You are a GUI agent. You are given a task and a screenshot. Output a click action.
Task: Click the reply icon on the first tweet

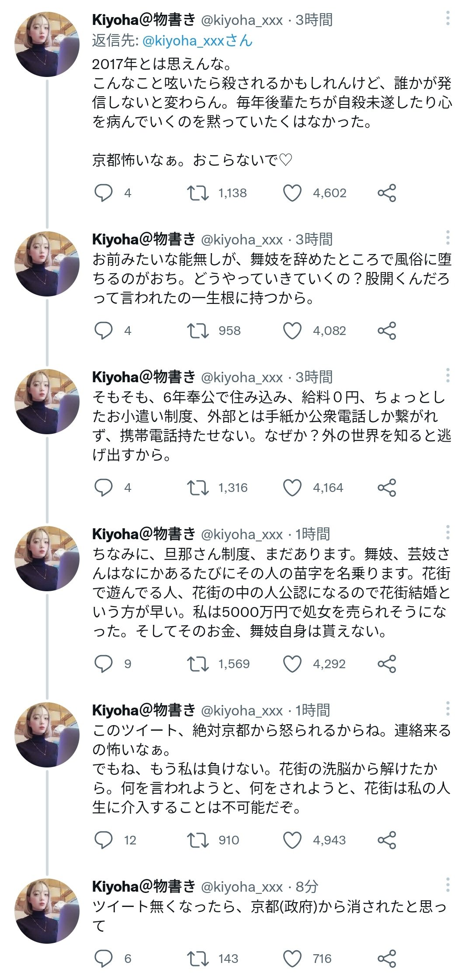click(x=104, y=193)
